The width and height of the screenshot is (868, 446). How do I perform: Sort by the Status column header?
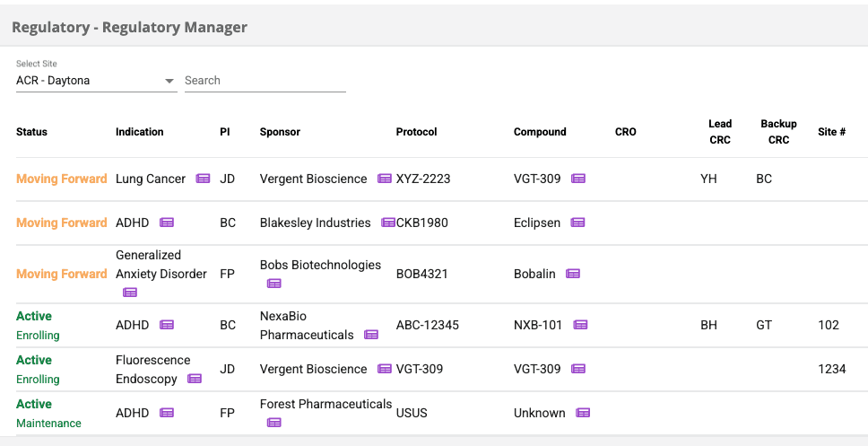click(x=31, y=132)
